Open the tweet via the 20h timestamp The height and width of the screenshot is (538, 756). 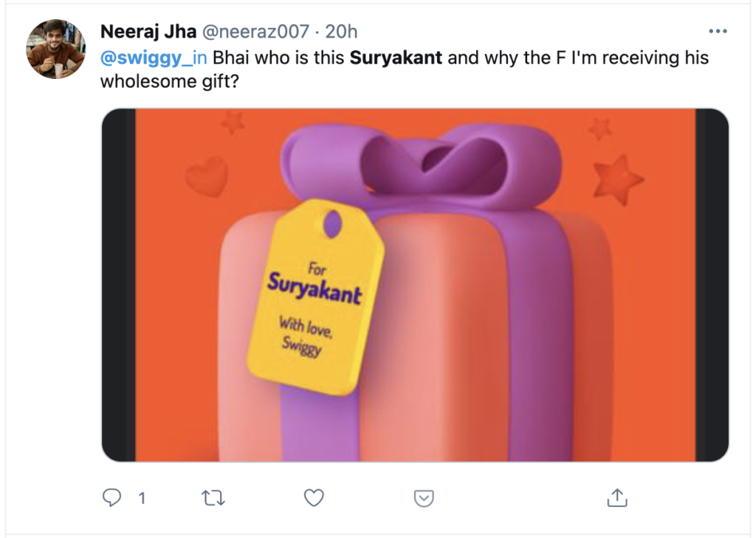(342, 32)
